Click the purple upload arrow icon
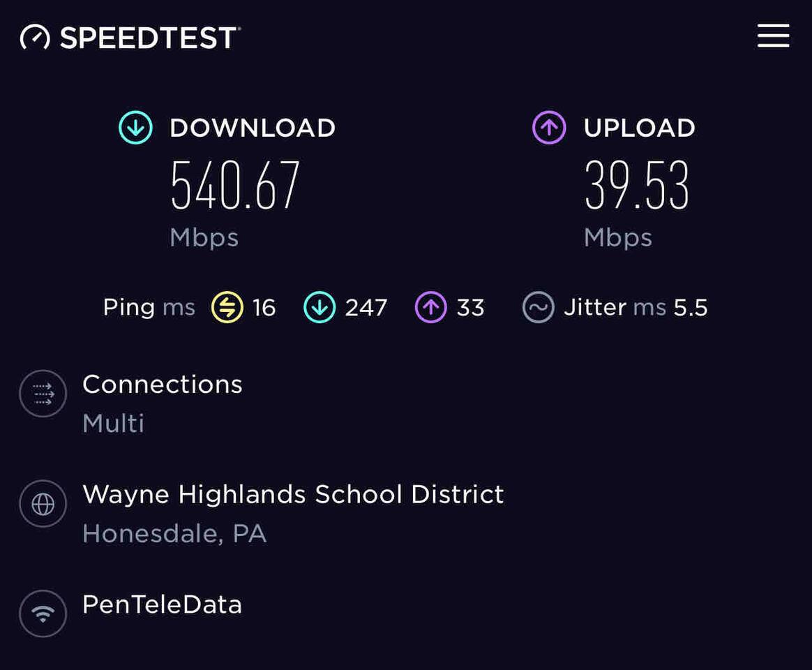The image size is (812, 670). (549, 128)
